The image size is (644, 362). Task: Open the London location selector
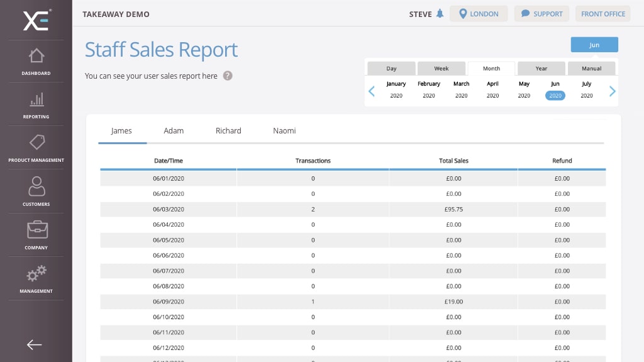(479, 14)
